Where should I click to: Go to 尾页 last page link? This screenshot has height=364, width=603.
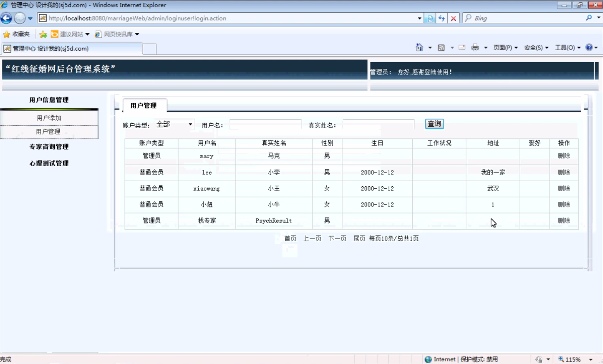pos(359,238)
